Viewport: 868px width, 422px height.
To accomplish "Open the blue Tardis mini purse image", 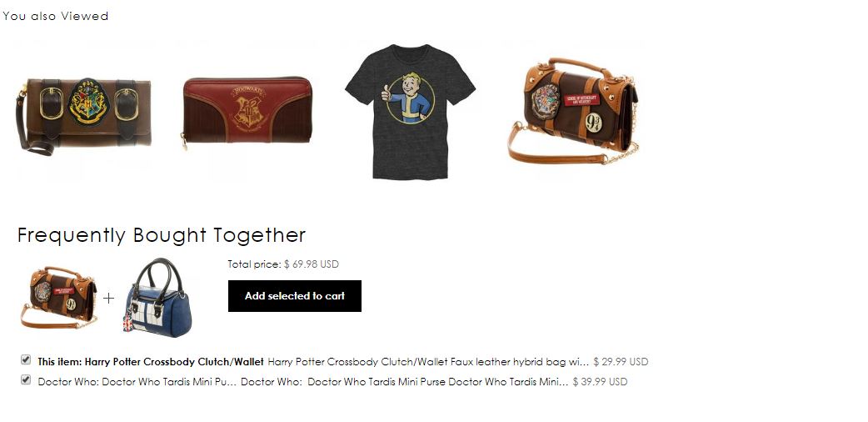I will (157, 298).
